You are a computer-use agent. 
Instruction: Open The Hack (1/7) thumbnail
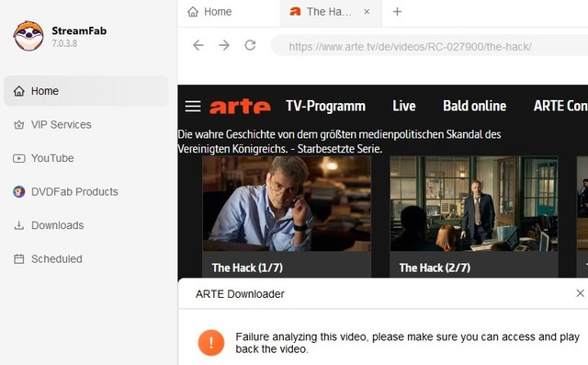coord(287,204)
